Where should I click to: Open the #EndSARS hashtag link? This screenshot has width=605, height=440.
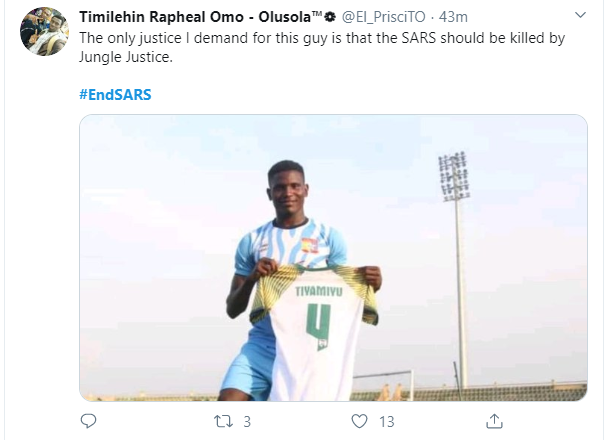coord(115,95)
